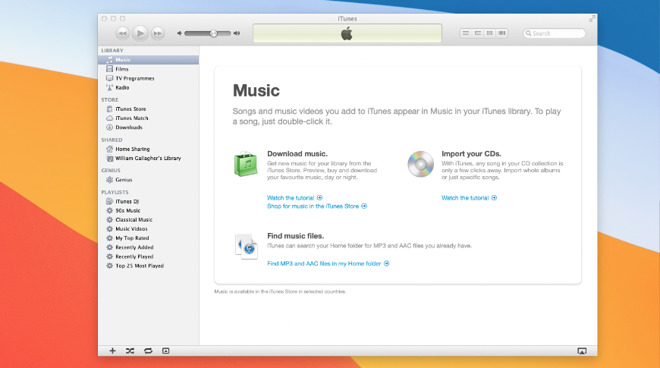The height and width of the screenshot is (368, 660).
Task: Open the AirPlay output icon
Action: pos(582,351)
